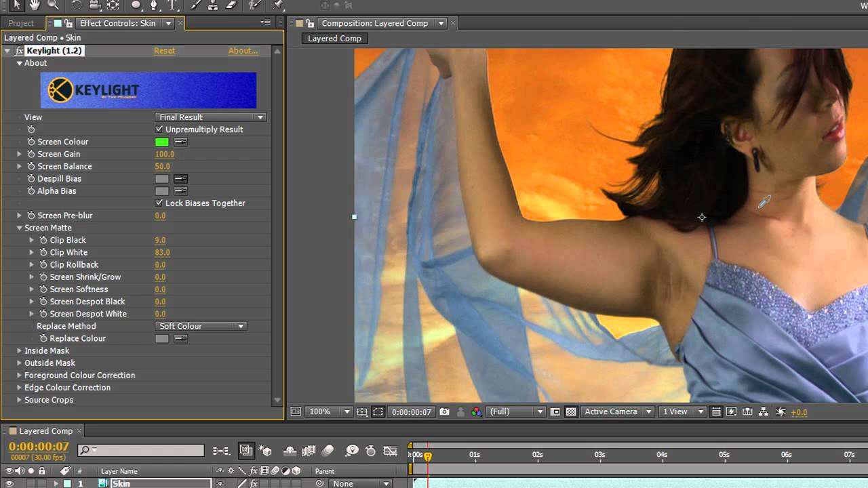The width and height of the screenshot is (868, 488).
Task: Expand the Inside Mask group
Action: pos(20,351)
